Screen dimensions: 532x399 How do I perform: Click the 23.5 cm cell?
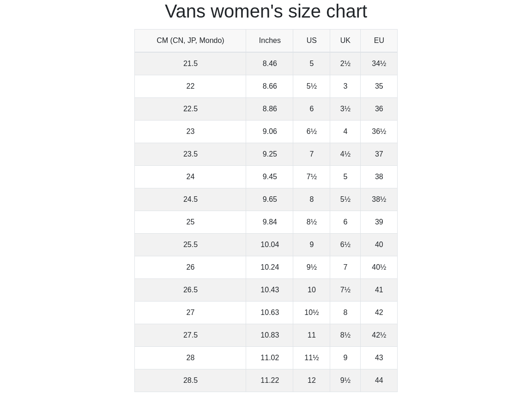[190, 154]
